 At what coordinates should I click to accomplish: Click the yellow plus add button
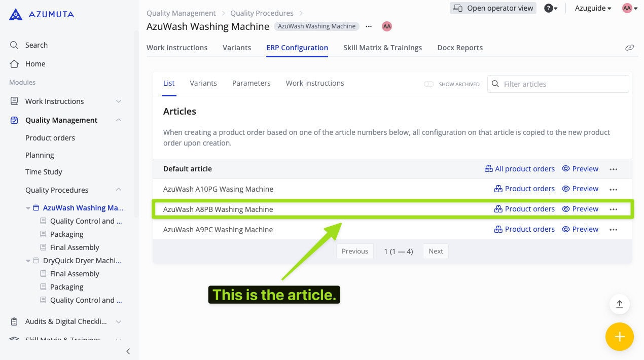[619, 337]
